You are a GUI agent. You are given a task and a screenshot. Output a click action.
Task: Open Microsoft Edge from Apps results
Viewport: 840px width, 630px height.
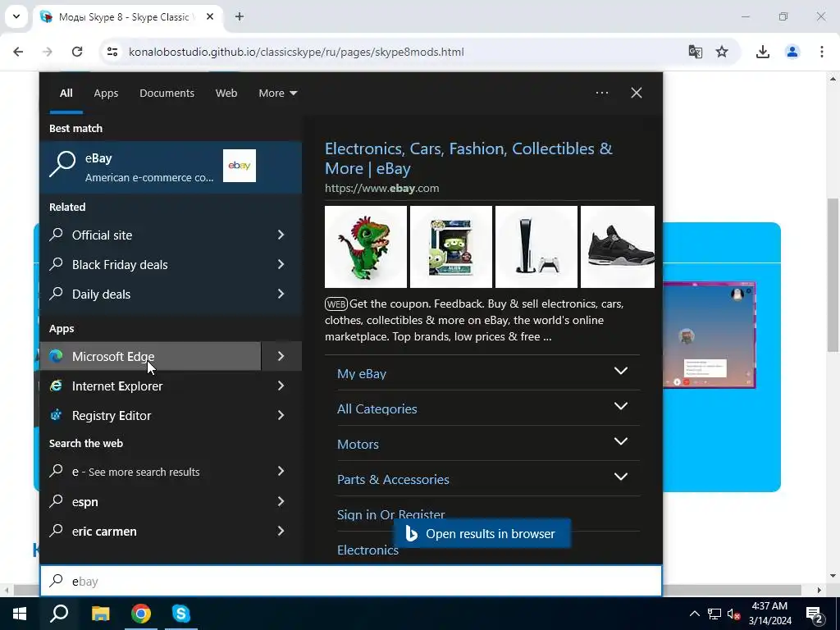tap(151, 356)
